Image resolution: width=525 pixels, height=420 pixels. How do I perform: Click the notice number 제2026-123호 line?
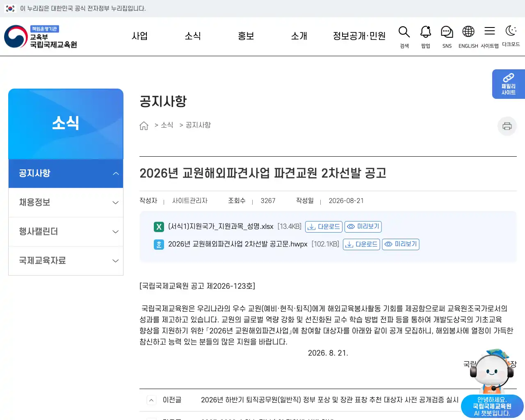(x=197, y=286)
